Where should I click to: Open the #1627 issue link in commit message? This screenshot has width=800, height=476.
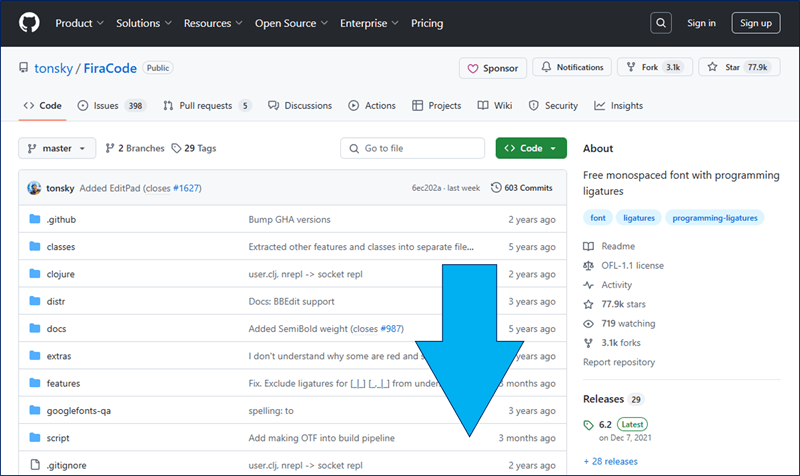pos(186,188)
